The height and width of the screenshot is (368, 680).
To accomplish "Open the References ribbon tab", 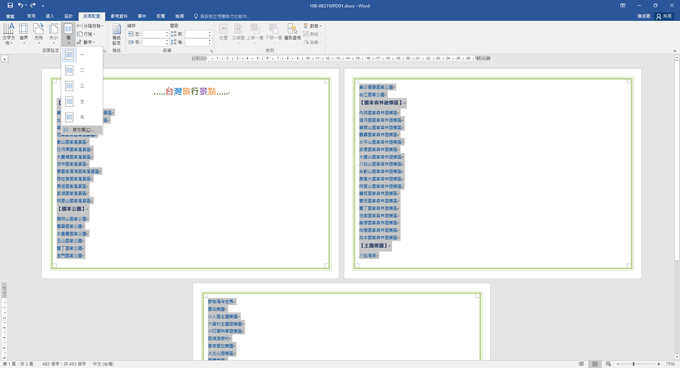I will 119,16.
